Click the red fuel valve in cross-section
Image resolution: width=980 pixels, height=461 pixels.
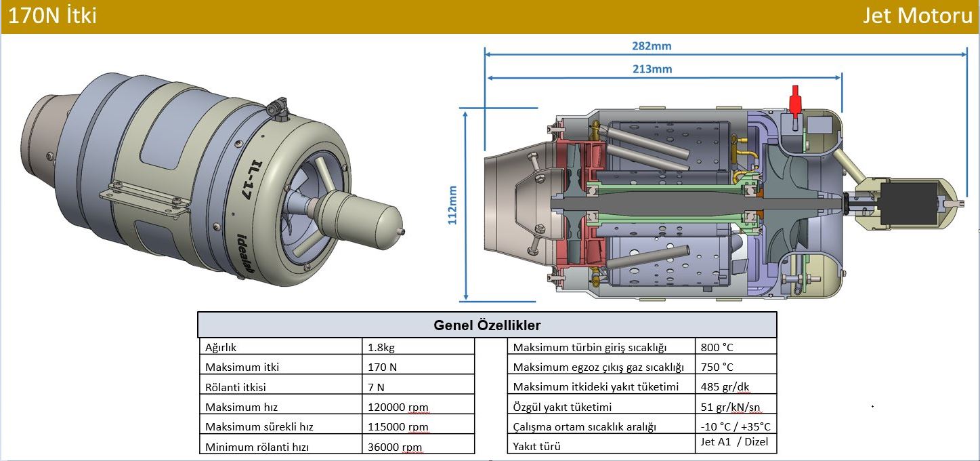(795, 100)
